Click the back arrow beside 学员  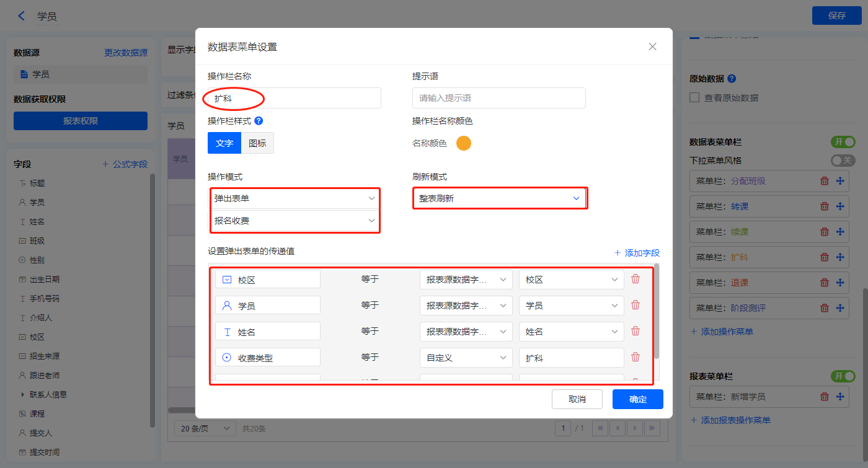pyautogui.click(x=22, y=16)
